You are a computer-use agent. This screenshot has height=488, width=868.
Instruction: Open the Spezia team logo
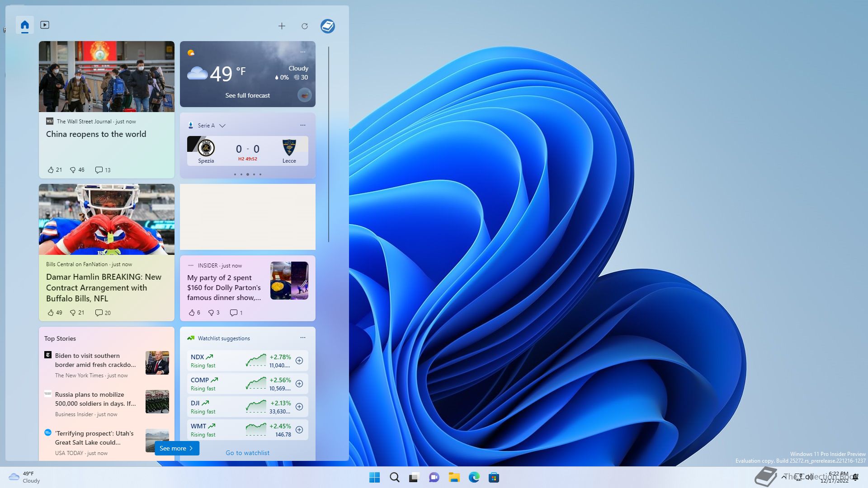tap(206, 148)
